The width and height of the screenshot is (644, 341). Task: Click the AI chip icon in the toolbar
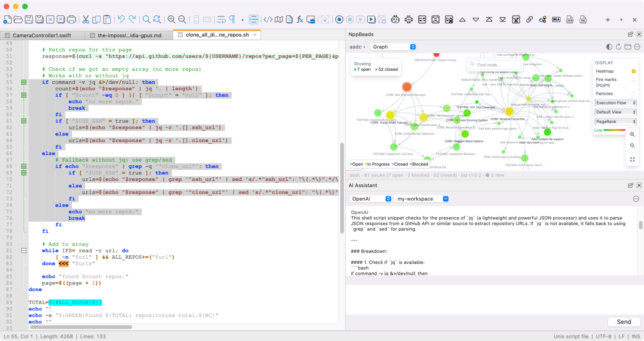(x=408, y=19)
